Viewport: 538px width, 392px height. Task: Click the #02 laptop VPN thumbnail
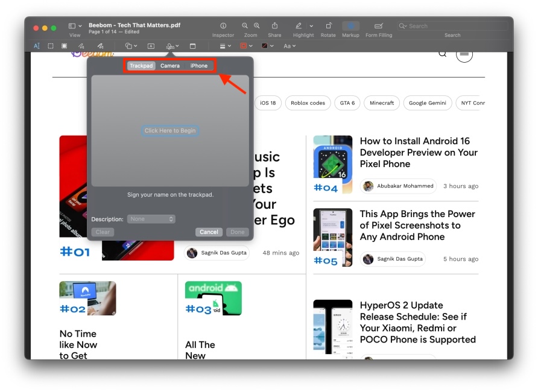pos(87,298)
